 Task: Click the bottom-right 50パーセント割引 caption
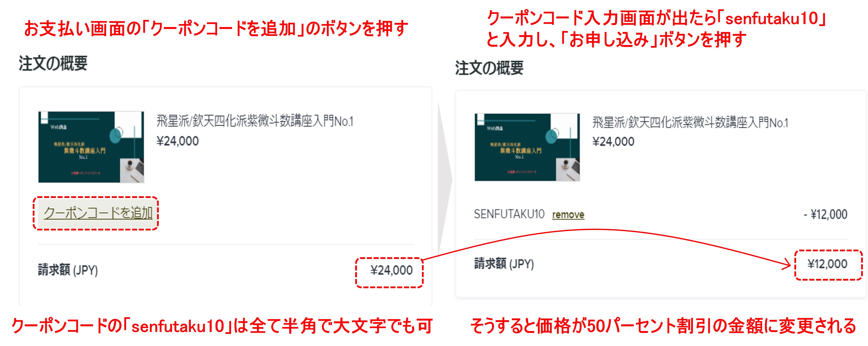pyautogui.click(x=663, y=326)
